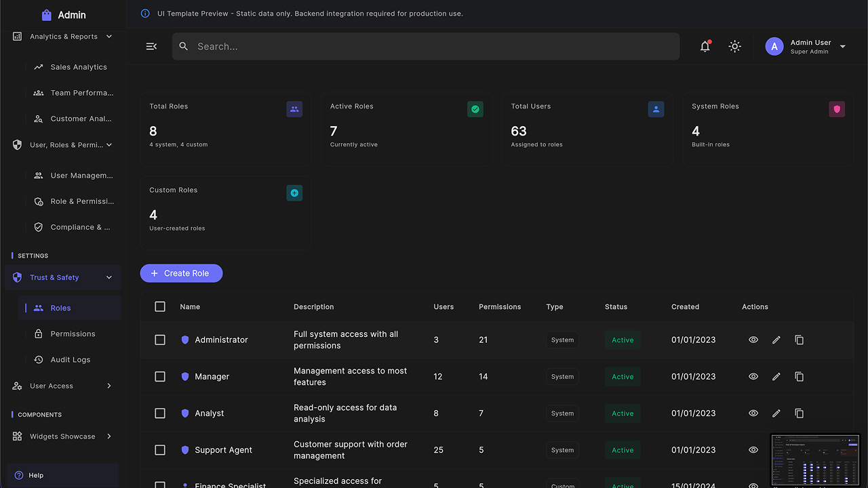Check the Administrator row checkbox
The width and height of the screenshot is (868, 488).
(160, 340)
